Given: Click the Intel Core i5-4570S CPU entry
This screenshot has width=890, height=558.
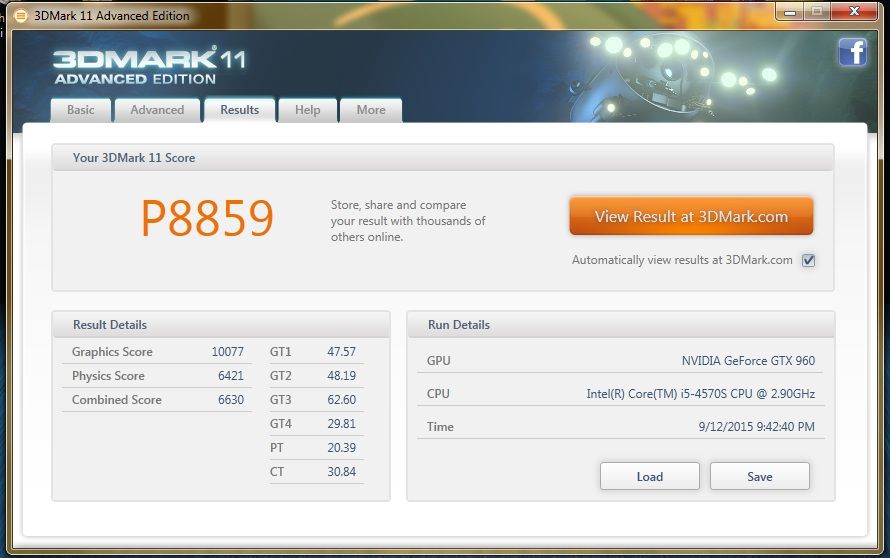Looking at the screenshot, I should pos(700,393).
